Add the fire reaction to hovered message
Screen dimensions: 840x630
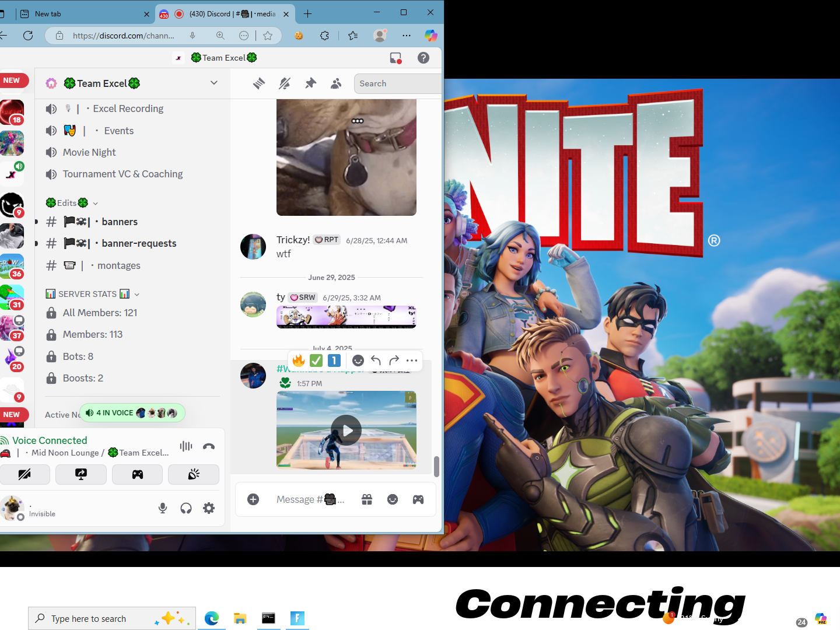(299, 360)
